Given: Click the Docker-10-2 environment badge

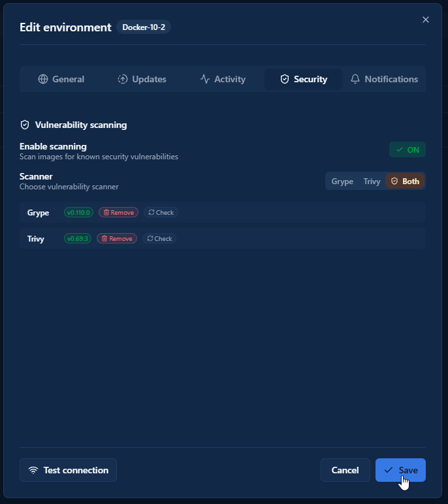Looking at the screenshot, I should pyautogui.click(x=144, y=27).
